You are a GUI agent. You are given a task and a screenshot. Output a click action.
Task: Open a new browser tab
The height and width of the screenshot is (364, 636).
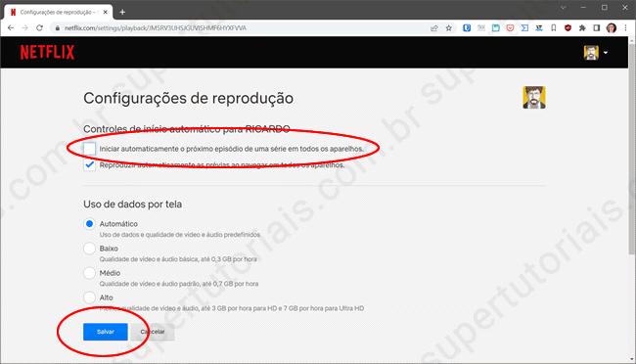pyautogui.click(x=122, y=12)
